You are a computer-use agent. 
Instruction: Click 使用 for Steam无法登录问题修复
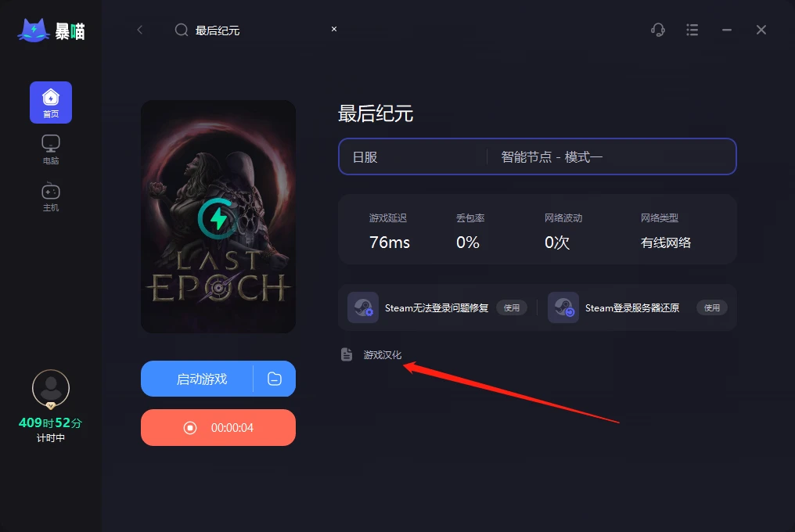pyautogui.click(x=512, y=307)
